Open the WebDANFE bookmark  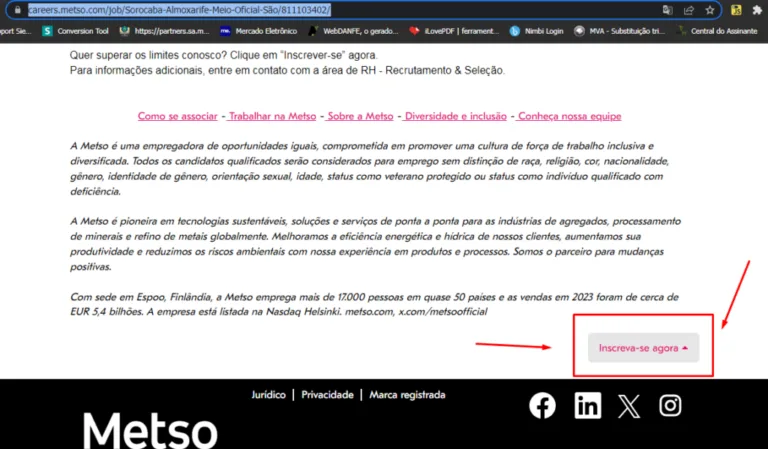(353, 31)
